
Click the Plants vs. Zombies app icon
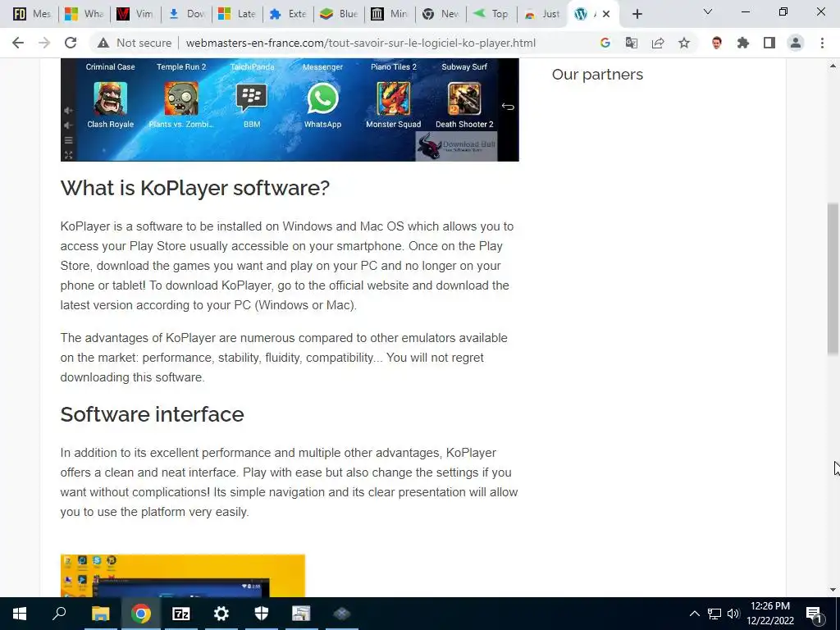(181, 98)
